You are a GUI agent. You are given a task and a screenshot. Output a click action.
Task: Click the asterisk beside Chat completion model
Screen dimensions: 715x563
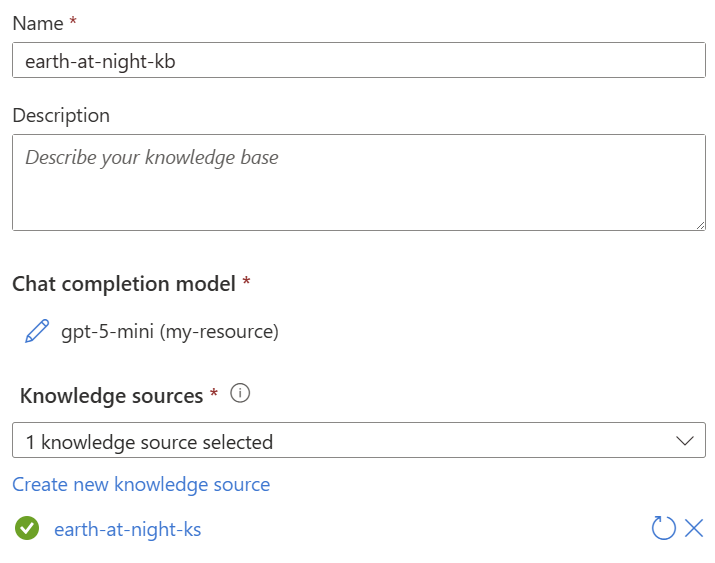tap(246, 281)
